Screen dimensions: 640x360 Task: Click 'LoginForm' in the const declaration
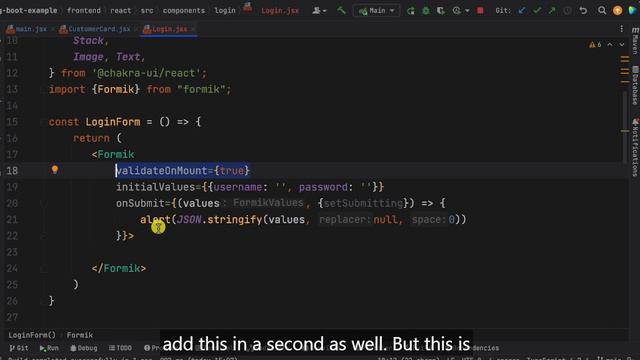(x=113, y=122)
